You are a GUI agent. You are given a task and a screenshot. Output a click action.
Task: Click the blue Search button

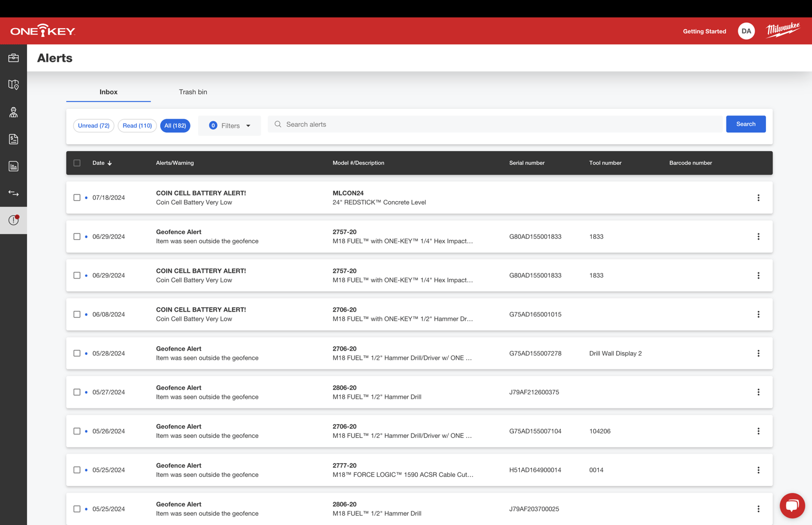[x=745, y=124]
